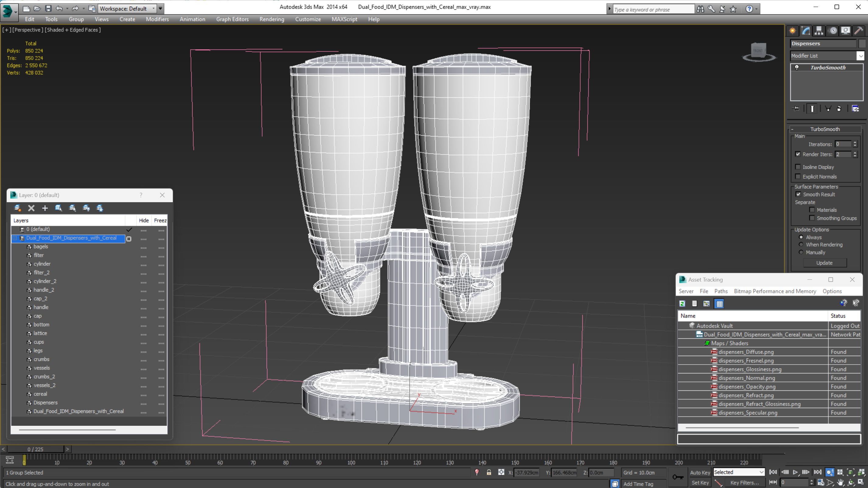Click Play Animation button
The width and height of the screenshot is (868, 488).
coord(796,472)
